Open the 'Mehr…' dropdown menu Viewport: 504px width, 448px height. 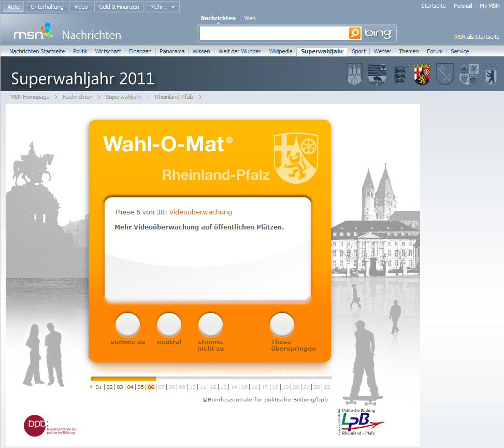coord(163,7)
